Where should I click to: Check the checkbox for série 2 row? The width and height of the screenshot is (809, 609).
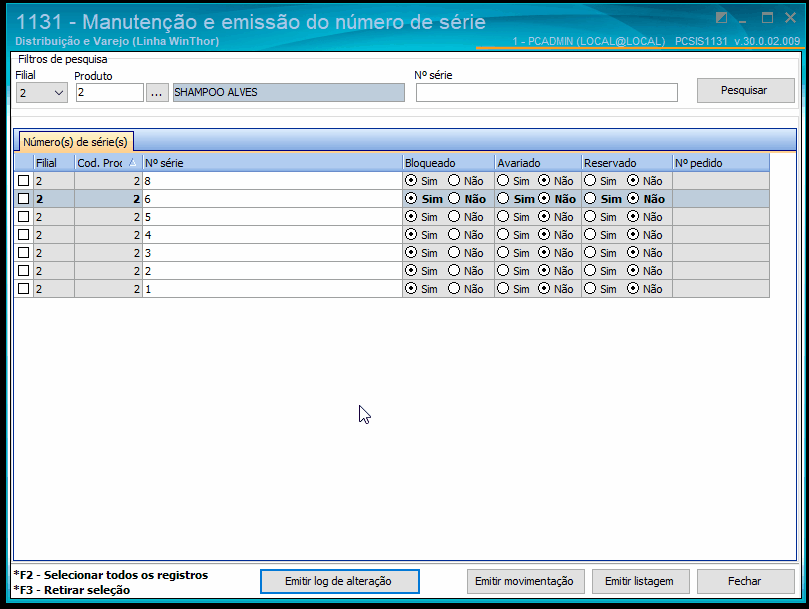tap(23, 271)
